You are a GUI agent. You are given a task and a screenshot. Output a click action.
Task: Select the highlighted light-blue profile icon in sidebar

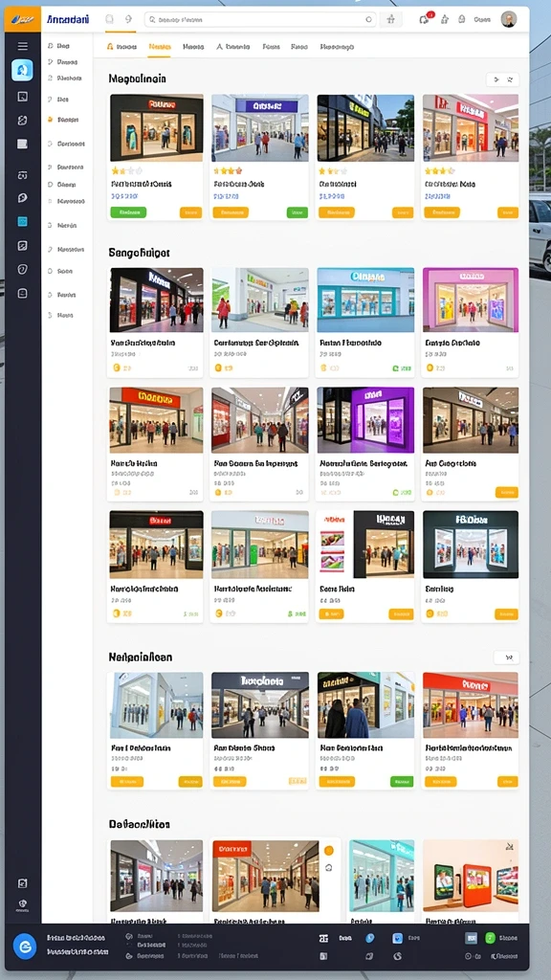point(23,70)
